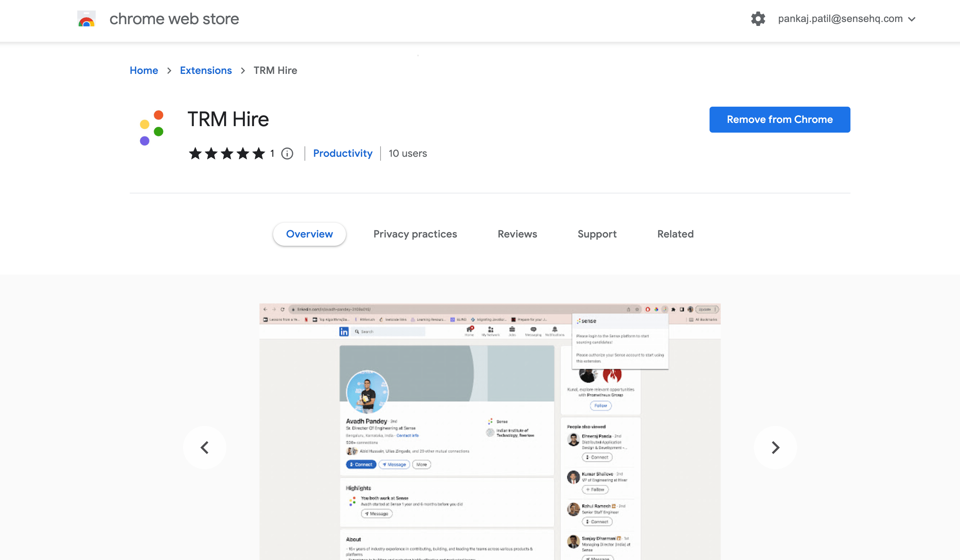Image resolution: width=960 pixels, height=560 pixels.
Task: Return to the Overview tab
Action: [309, 234]
